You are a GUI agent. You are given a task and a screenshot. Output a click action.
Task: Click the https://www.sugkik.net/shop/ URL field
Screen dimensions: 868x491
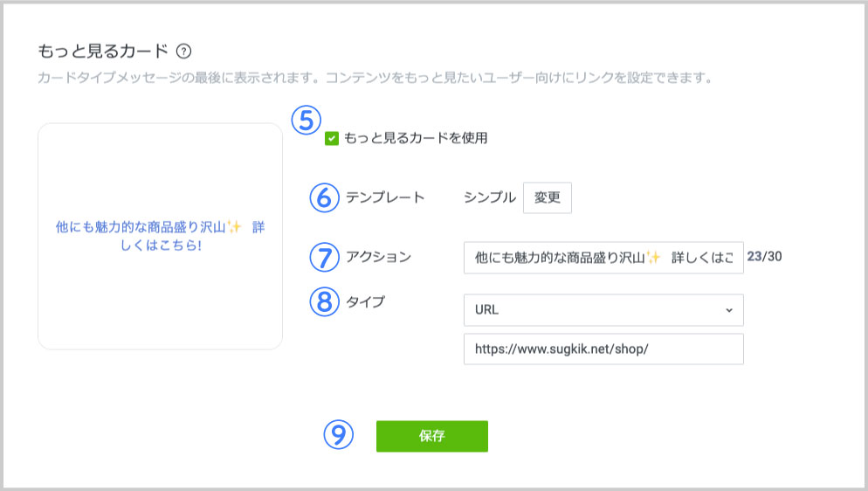click(x=603, y=349)
